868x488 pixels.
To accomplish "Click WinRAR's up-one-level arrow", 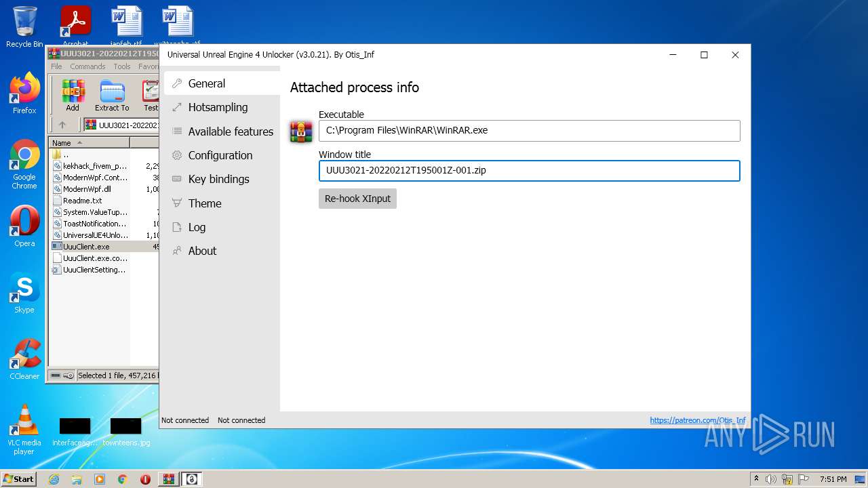I will (x=62, y=125).
